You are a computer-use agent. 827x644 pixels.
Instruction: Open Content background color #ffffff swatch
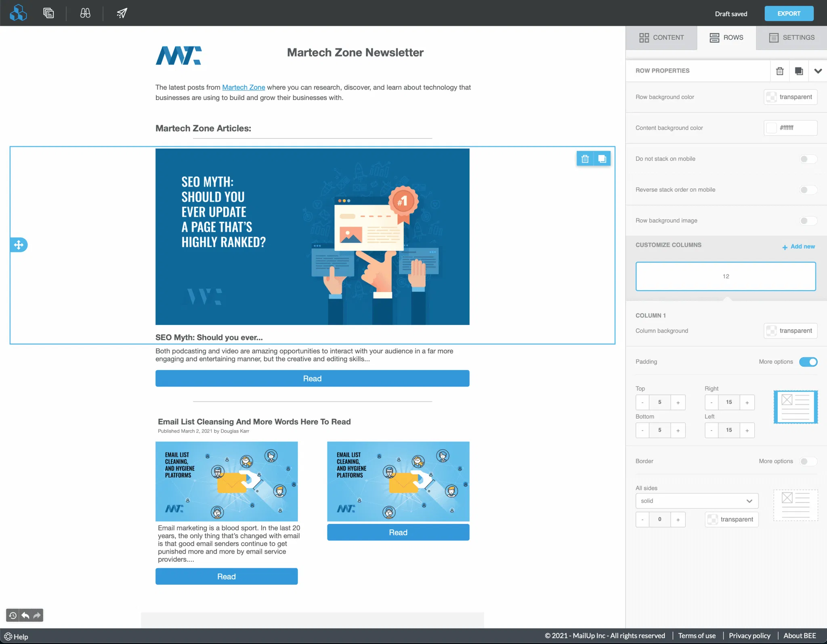tap(790, 128)
